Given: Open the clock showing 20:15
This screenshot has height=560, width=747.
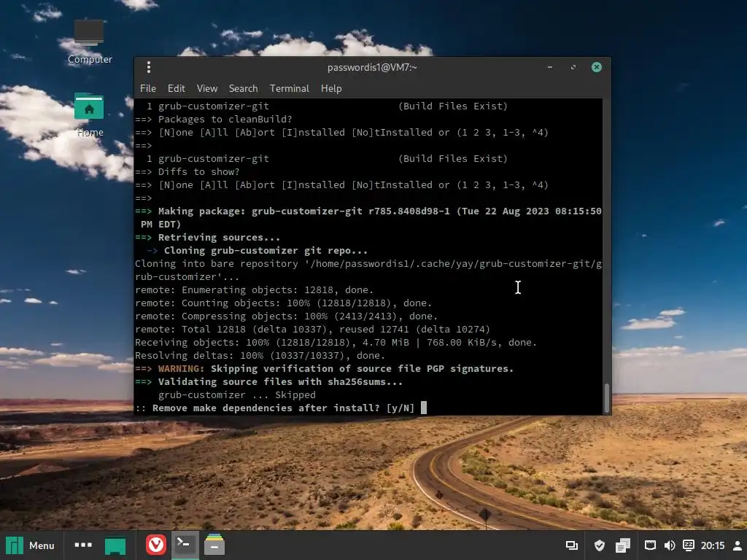Looking at the screenshot, I should (x=713, y=545).
